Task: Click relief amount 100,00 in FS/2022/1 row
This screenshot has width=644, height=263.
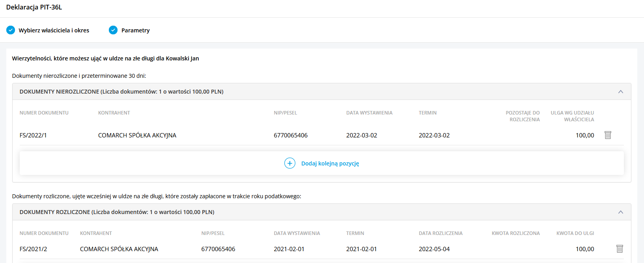Action: coord(584,135)
